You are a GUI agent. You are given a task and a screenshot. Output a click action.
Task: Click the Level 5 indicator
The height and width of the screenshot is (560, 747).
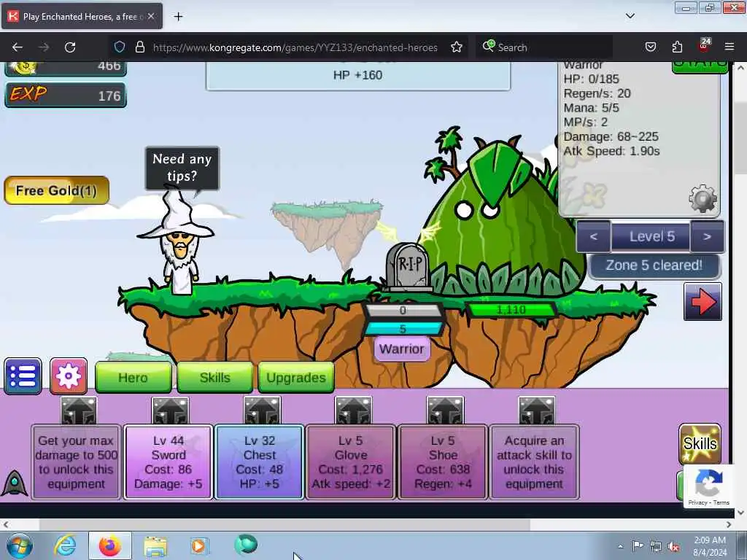coord(651,237)
